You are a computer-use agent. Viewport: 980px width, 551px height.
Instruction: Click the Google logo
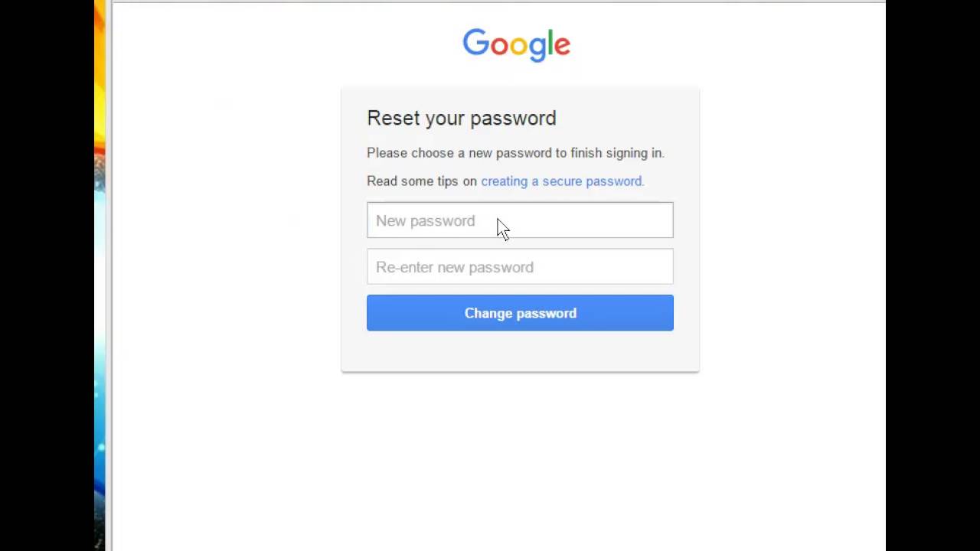pyautogui.click(x=516, y=44)
